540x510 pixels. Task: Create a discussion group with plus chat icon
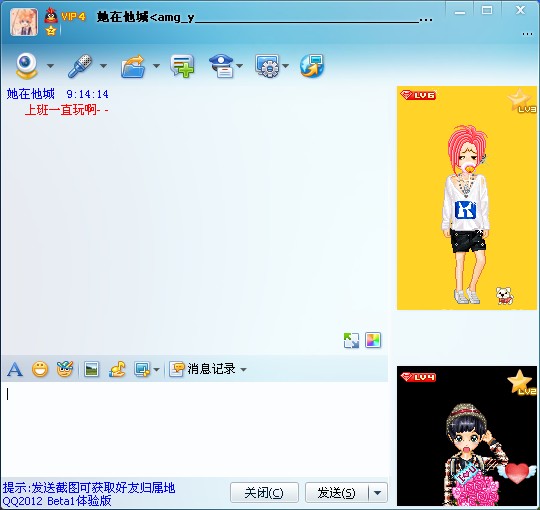point(182,65)
